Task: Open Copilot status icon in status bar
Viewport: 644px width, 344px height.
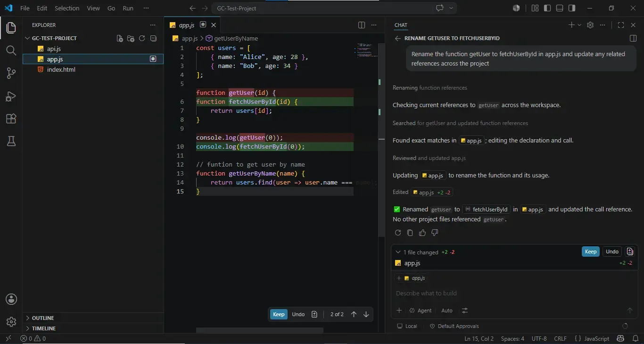Action: (x=621, y=338)
